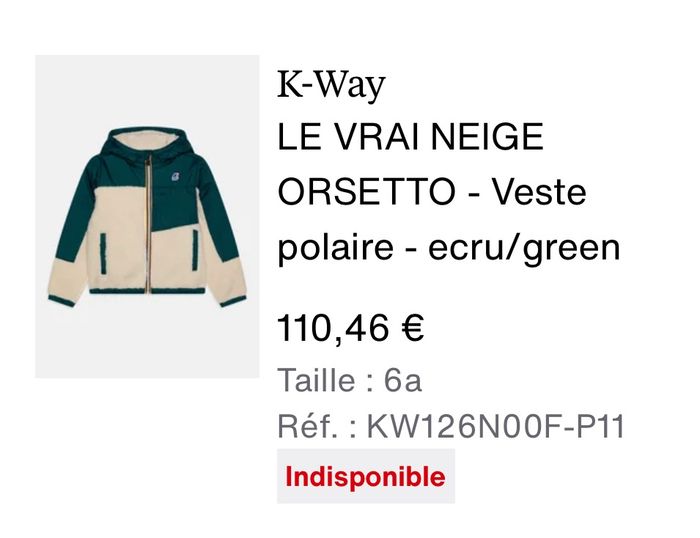Click the jacket's central zipper
The height and width of the screenshot is (538, 700).
click(x=147, y=223)
